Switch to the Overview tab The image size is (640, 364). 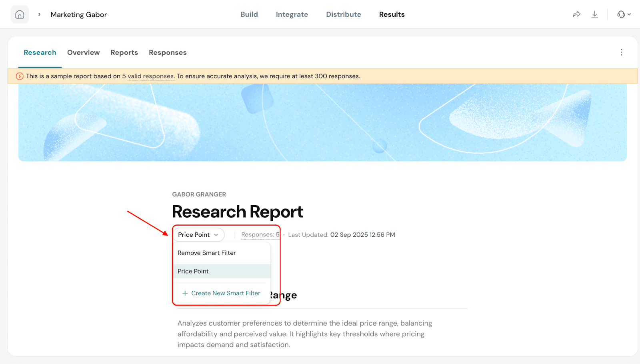[83, 52]
